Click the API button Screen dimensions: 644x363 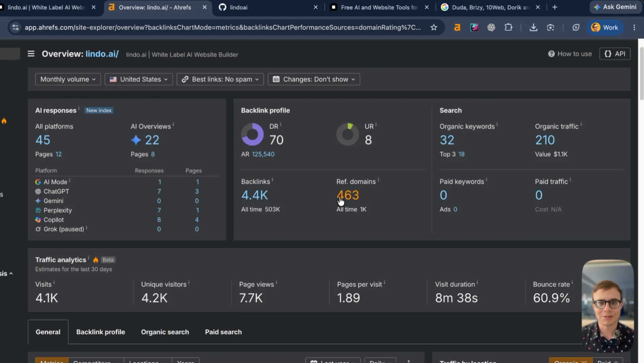[615, 54]
